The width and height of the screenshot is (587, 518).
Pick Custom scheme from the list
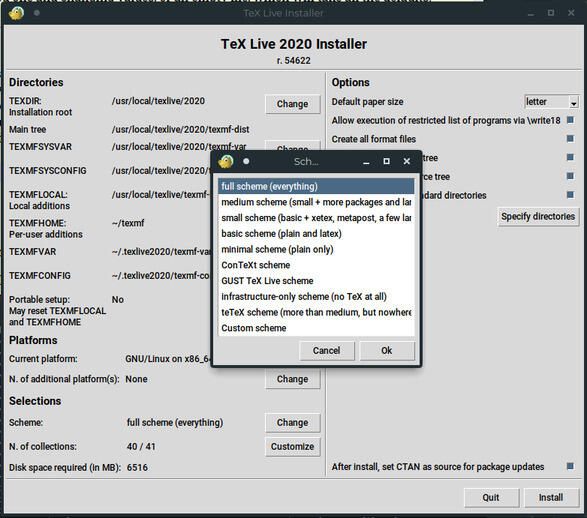[316, 328]
